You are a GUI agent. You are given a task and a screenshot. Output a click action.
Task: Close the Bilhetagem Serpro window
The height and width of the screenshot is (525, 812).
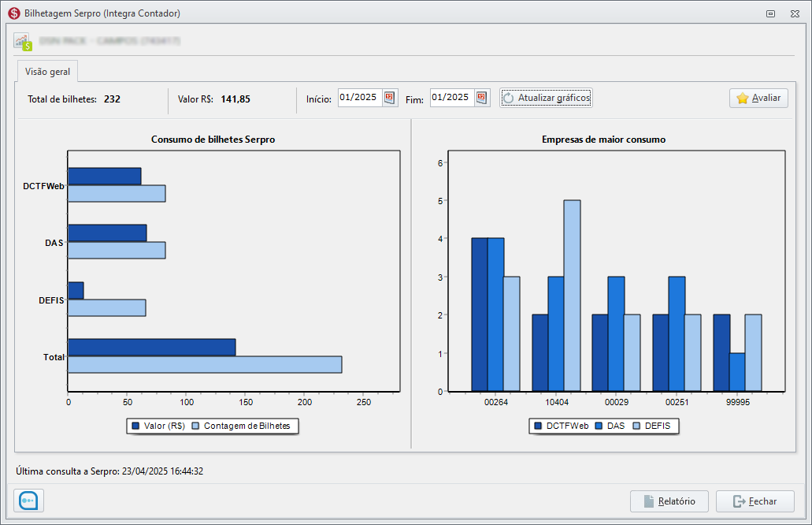click(795, 14)
